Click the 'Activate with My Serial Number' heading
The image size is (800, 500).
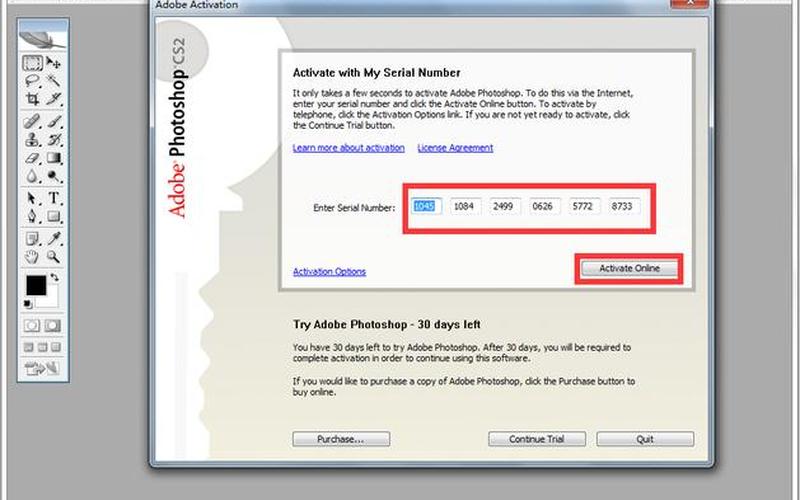point(377,73)
